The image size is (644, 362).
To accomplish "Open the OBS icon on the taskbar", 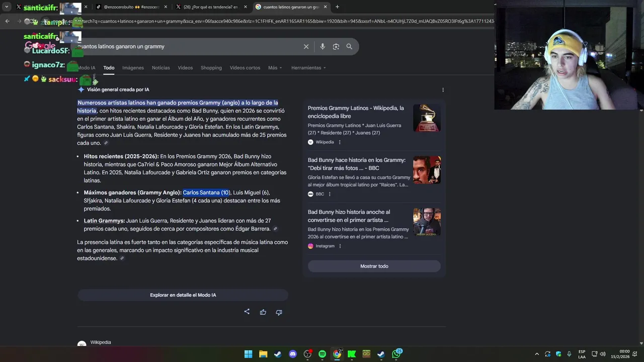I will (307, 354).
